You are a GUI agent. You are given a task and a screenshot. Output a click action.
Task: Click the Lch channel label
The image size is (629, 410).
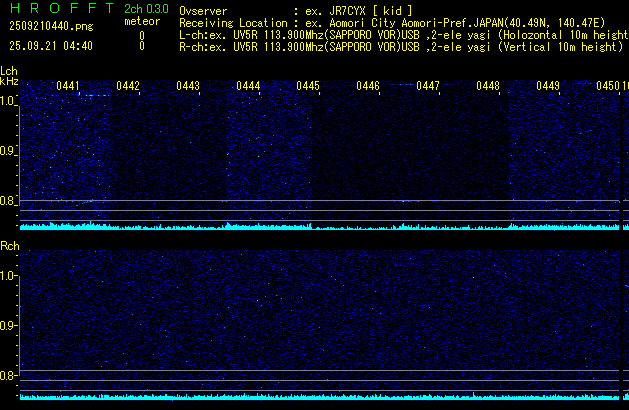(9, 71)
